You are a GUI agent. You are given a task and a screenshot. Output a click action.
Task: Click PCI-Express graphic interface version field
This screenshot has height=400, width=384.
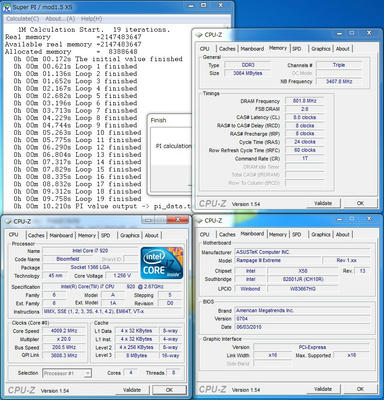click(312, 347)
